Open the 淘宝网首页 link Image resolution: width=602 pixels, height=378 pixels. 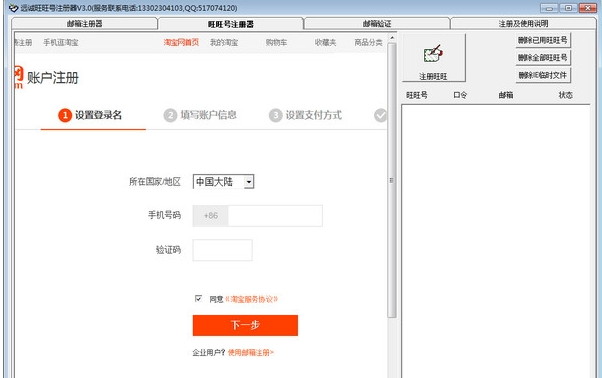click(181, 42)
